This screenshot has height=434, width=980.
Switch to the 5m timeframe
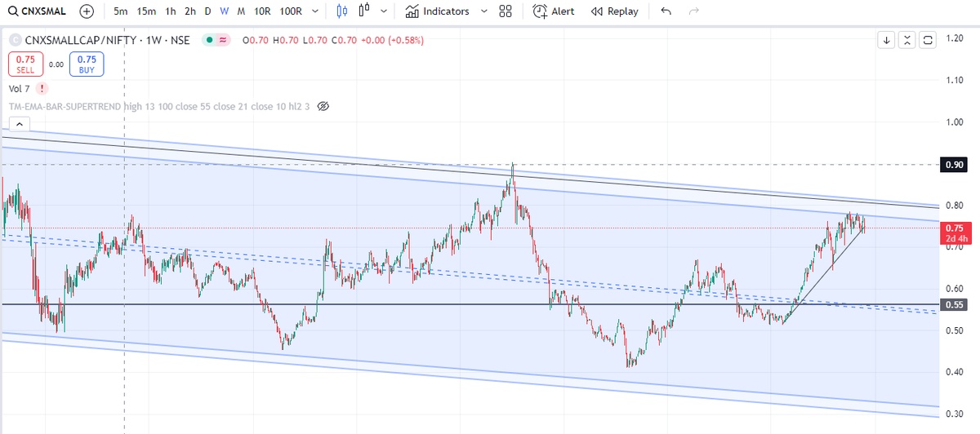click(x=120, y=11)
